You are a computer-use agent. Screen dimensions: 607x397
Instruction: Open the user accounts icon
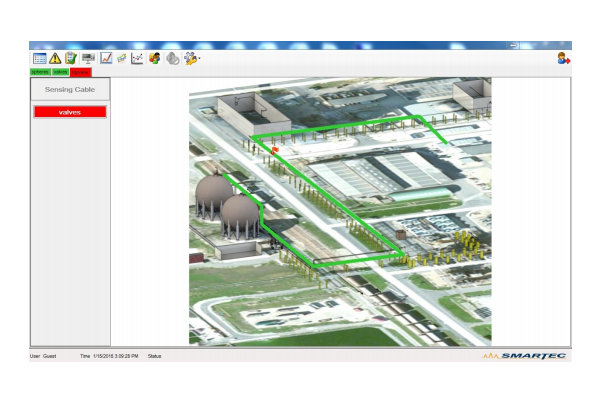pyautogui.click(x=154, y=58)
